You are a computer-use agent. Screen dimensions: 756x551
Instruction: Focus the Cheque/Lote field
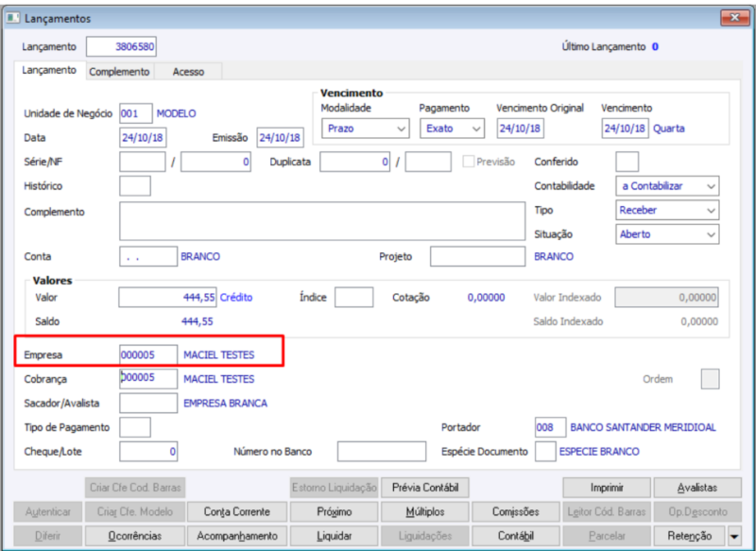pos(148,452)
